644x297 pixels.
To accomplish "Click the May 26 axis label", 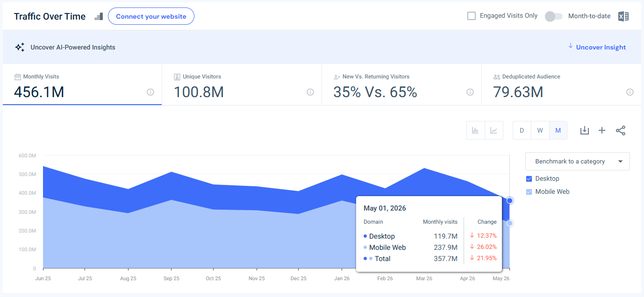I will [x=501, y=278].
